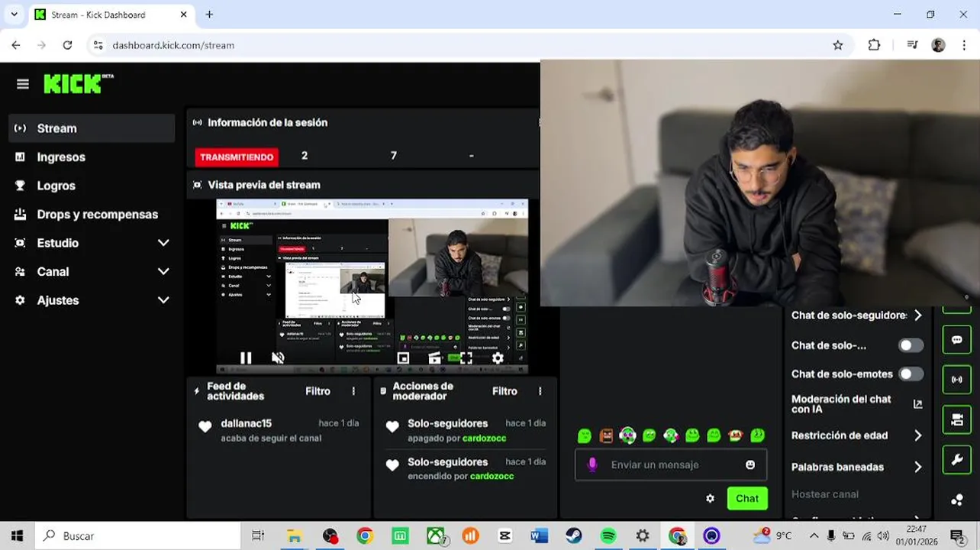Open a new browser tab

[209, 15]
